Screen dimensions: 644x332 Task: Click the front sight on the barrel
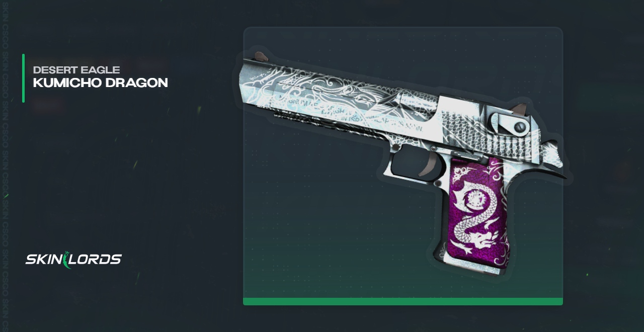[261, 56]
